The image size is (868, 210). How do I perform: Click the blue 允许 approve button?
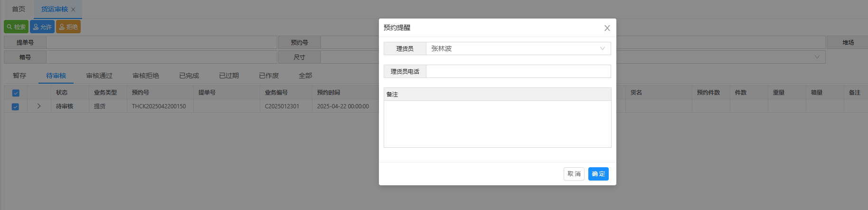(x=42, y=27)
